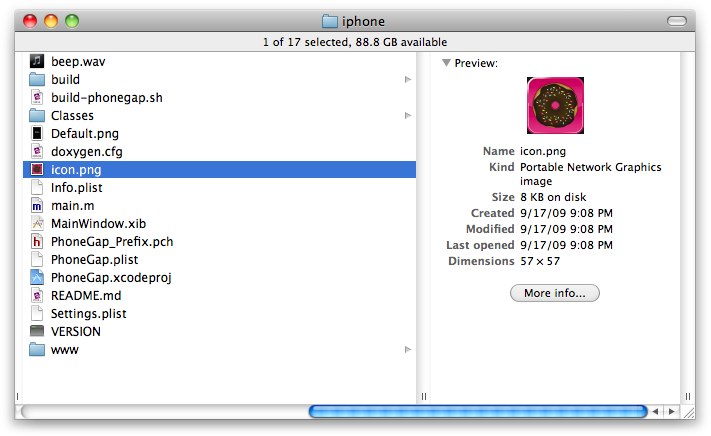Expand the www folder arrow

pyautogui.click(x=407, y=349)
